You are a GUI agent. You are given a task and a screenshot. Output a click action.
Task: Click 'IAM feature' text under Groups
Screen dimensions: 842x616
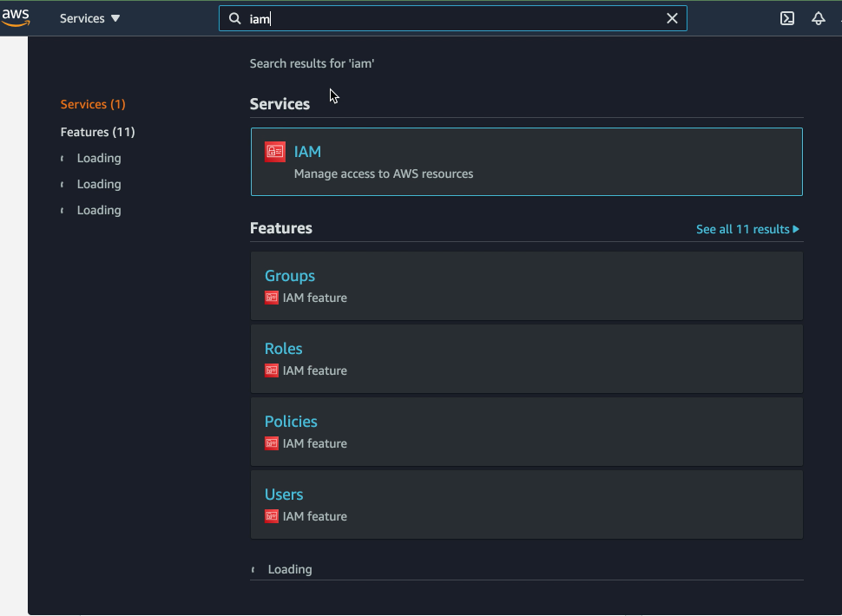[x=315, y=298]
